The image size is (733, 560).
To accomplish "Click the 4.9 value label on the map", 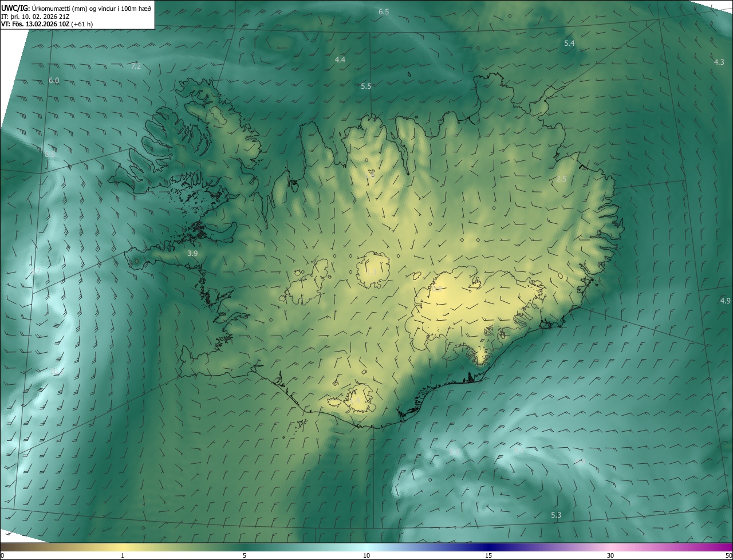I will pos(726,301).
